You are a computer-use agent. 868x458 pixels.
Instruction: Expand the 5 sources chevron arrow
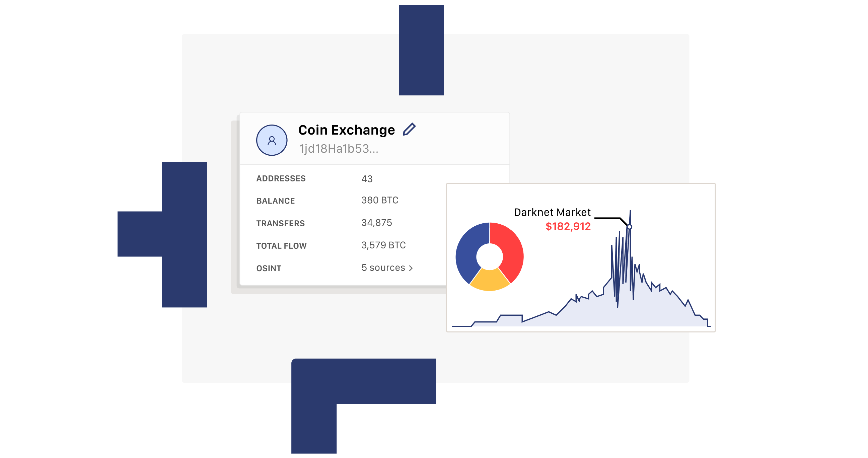pos(411,268)
